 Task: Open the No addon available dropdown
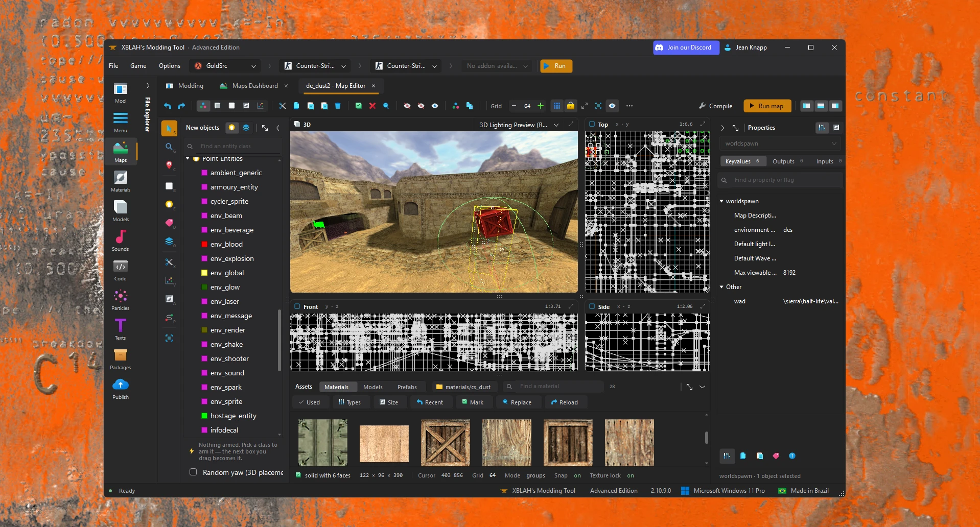pos(497,66)
